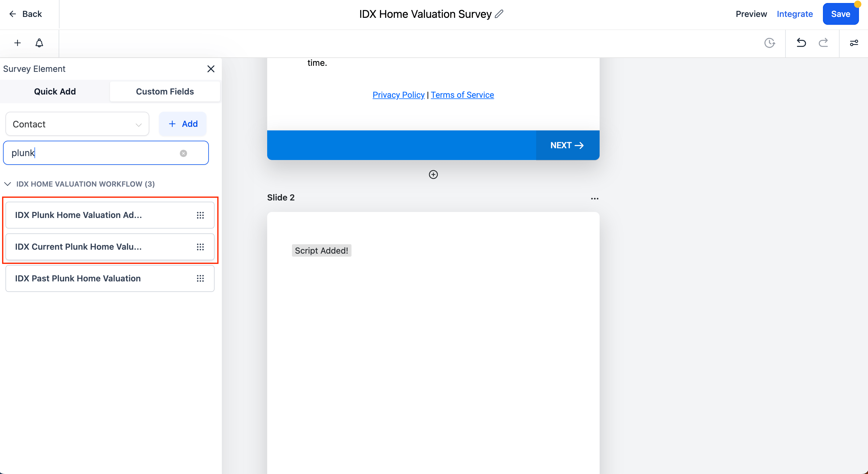Screen dimensions: 868x474
Task: Open the notification bell icon
Action: point(39,43)
